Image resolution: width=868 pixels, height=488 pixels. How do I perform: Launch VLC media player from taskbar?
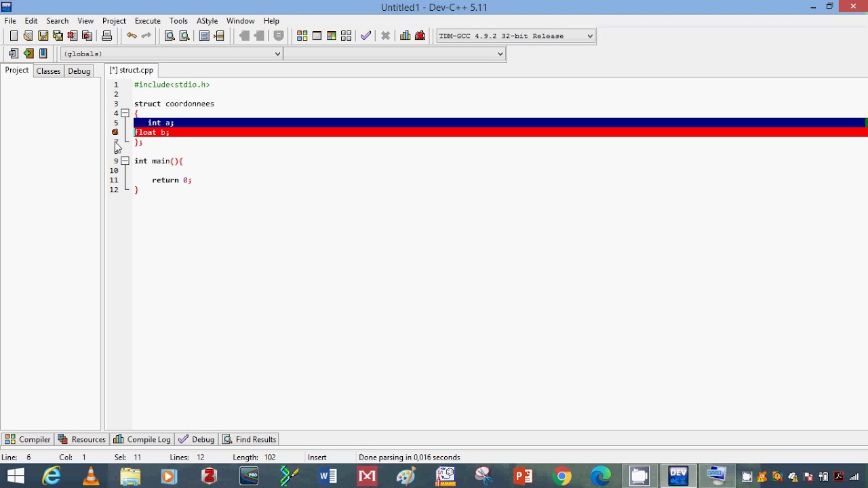tap(91, 476)
